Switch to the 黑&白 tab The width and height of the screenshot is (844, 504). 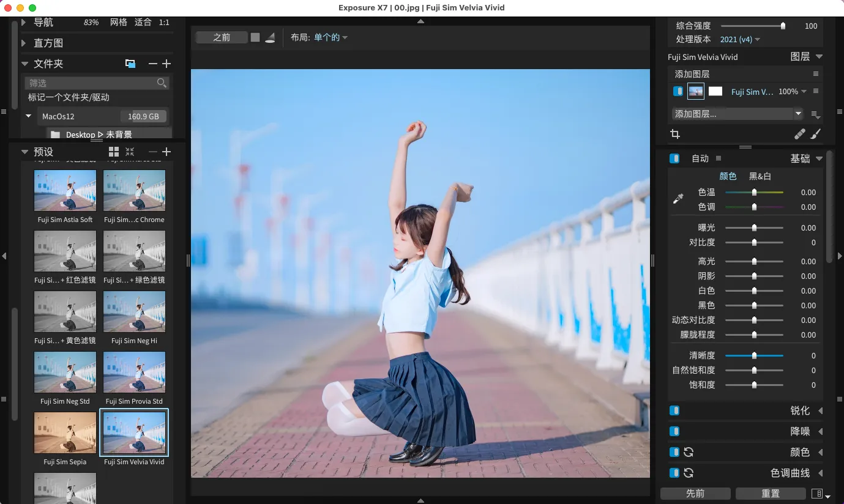tap(760, 176)
